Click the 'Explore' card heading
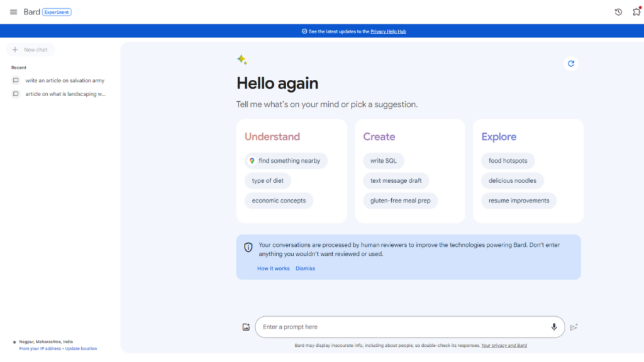644x362 pixels. tap(499, 136)
